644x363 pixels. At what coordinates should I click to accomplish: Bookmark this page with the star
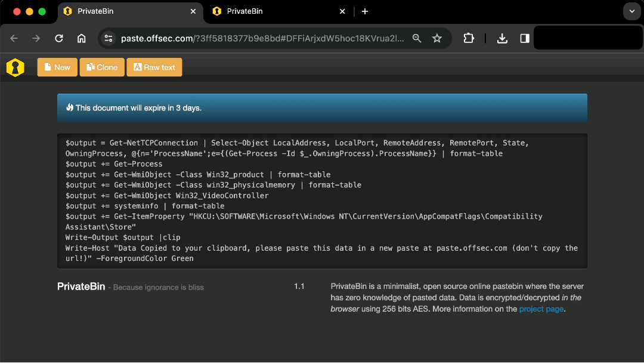tap(437, 38)
